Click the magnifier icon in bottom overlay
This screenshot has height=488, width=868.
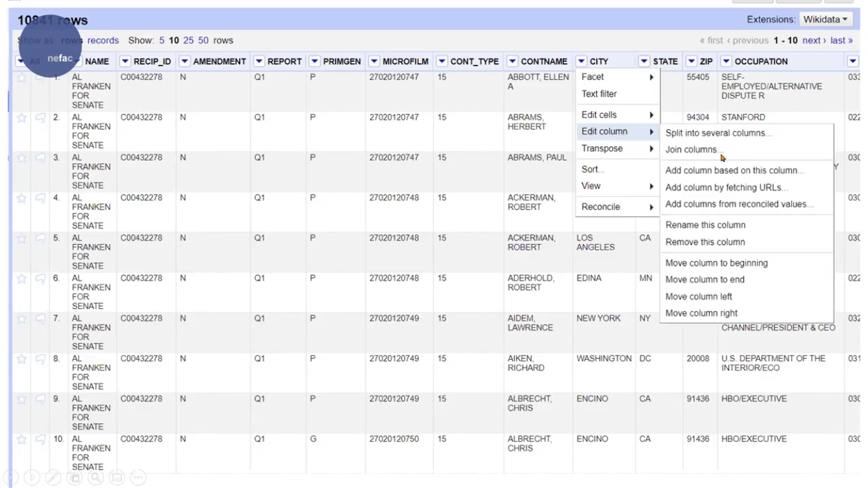[96, 478]
